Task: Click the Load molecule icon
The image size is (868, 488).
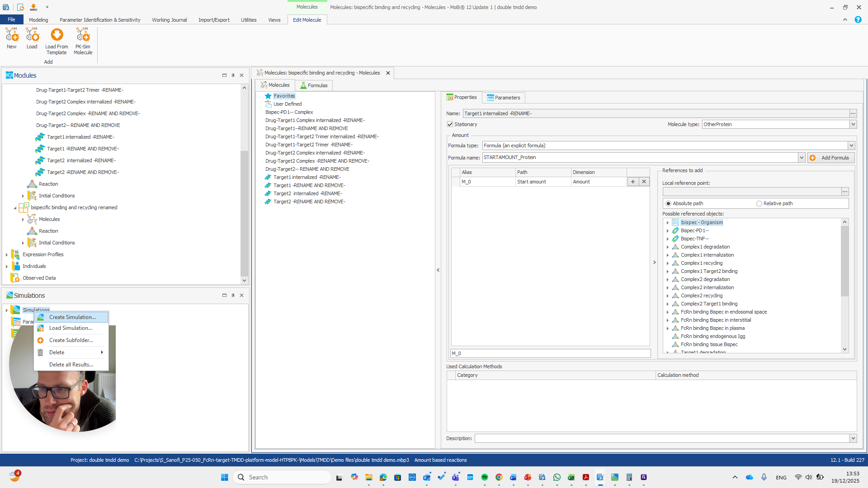Action: [x=32, y=38]
